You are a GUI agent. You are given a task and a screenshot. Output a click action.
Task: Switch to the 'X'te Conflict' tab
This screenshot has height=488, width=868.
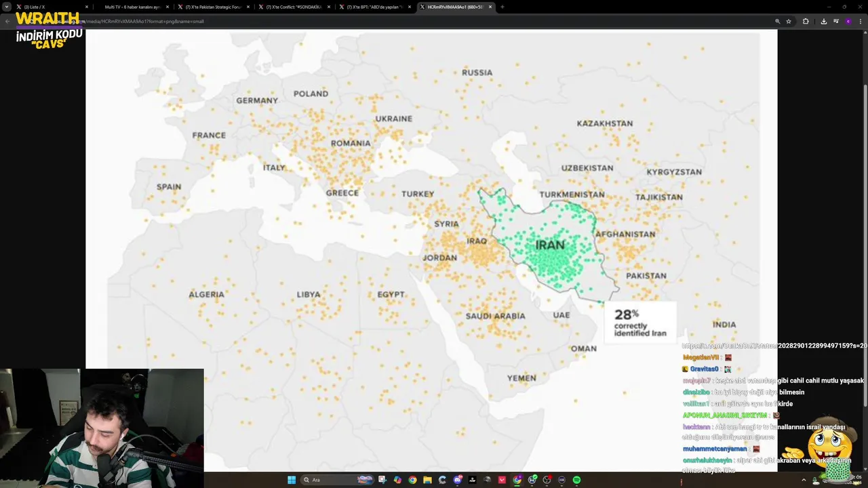[x=293, y=7]
